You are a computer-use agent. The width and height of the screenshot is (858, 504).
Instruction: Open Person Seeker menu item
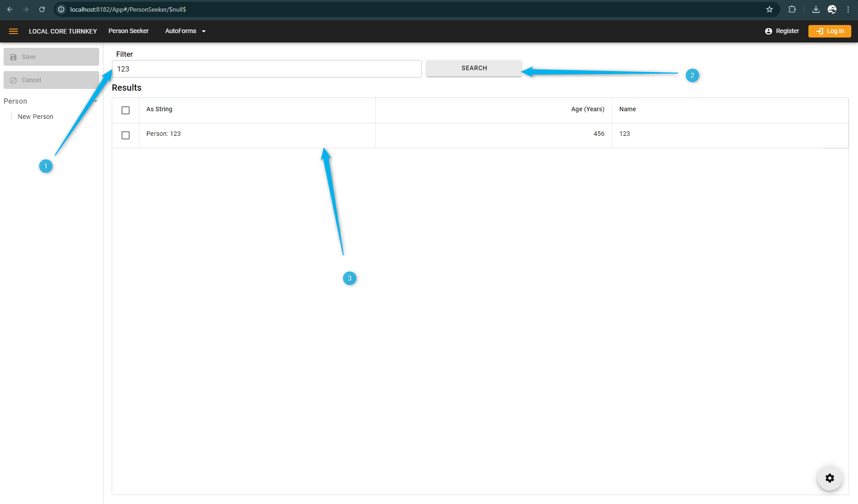coord(128,31)
